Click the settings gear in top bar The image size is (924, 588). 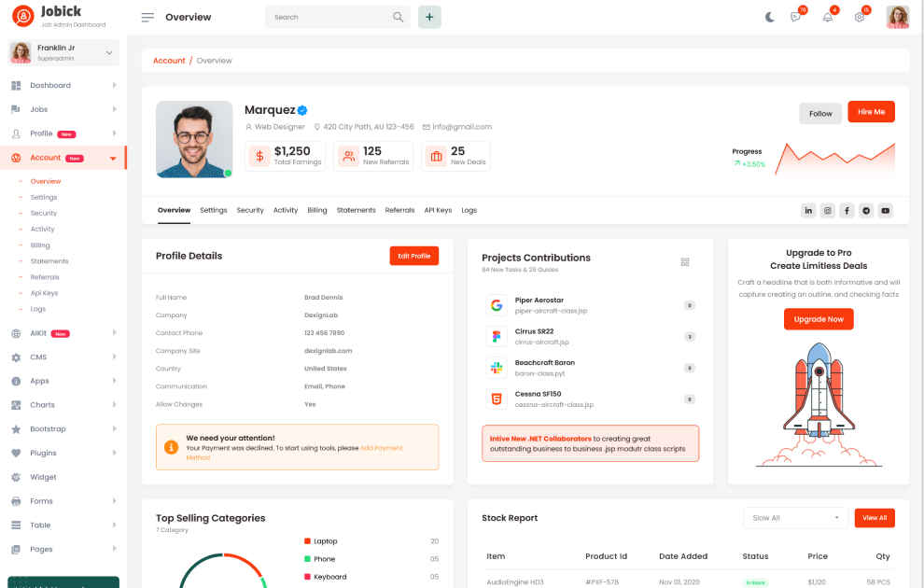[860, 17]
